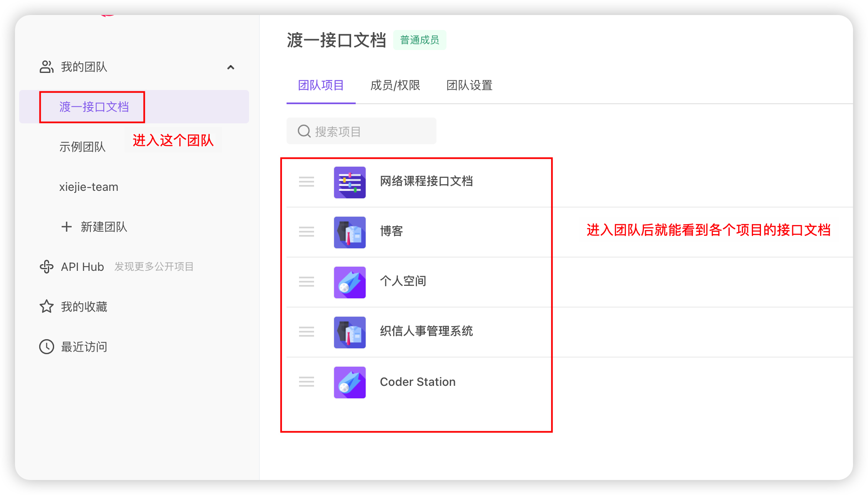Open the 个人空间 project
Screen dimensions: 868x495
point(403,281)
